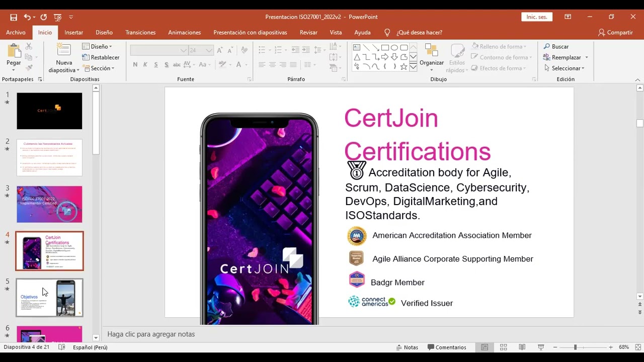Fit slide to current window
The height and width of the screenshot is (362, 644).
(x=637, y=347)
